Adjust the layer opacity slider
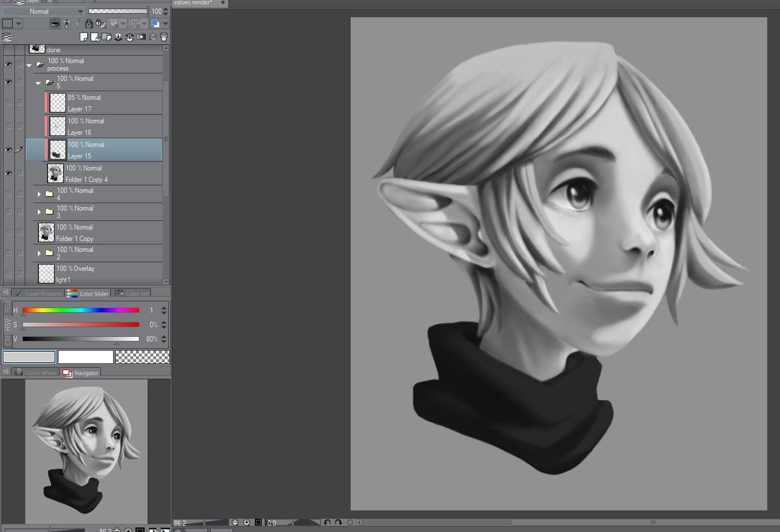Screen dimensions: 780x532 click(x=118, y=11)
